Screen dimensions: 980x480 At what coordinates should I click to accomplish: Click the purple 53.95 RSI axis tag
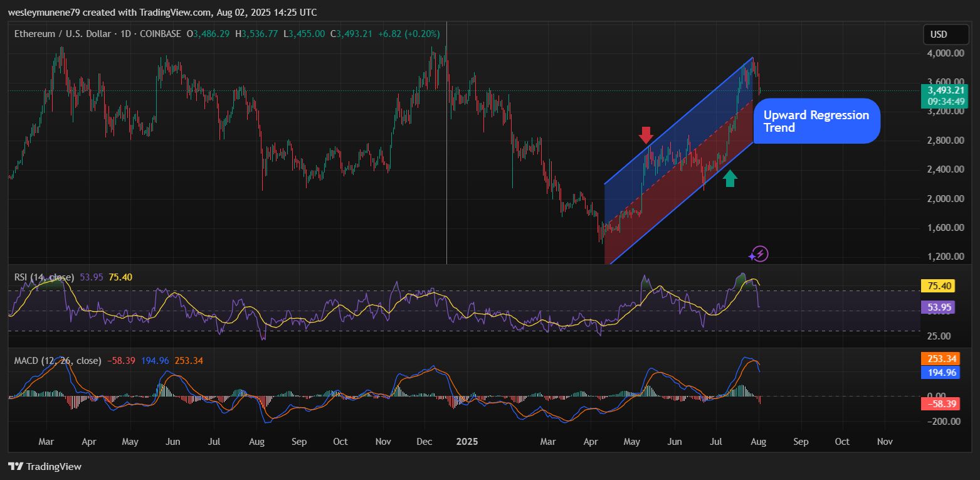pos(937,307)
